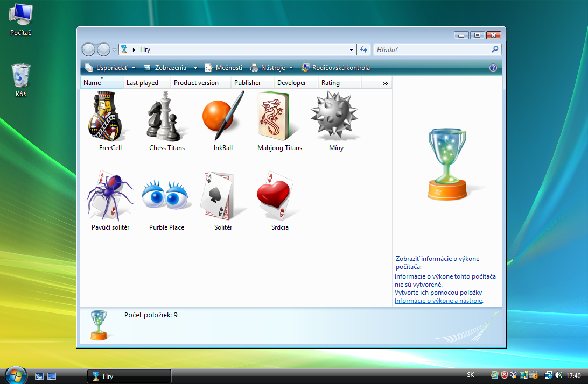Sort by the Last played column
The width and height of the screenshot is (588, 384).
[143, 83]
